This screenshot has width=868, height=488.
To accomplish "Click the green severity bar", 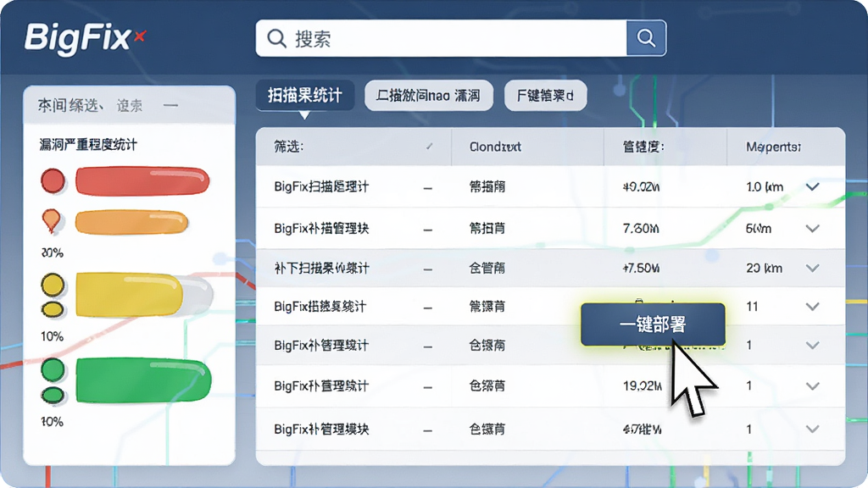I will click(x=143, y=380).
